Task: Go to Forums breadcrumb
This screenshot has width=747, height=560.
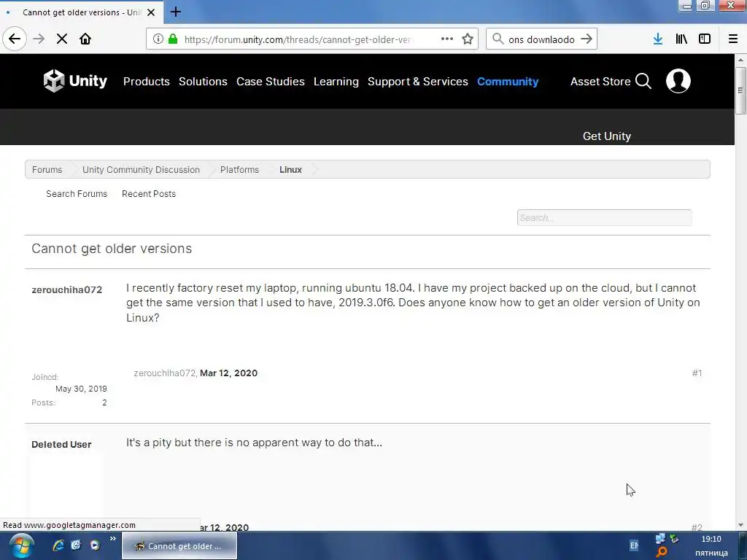Action: point(47,169)
